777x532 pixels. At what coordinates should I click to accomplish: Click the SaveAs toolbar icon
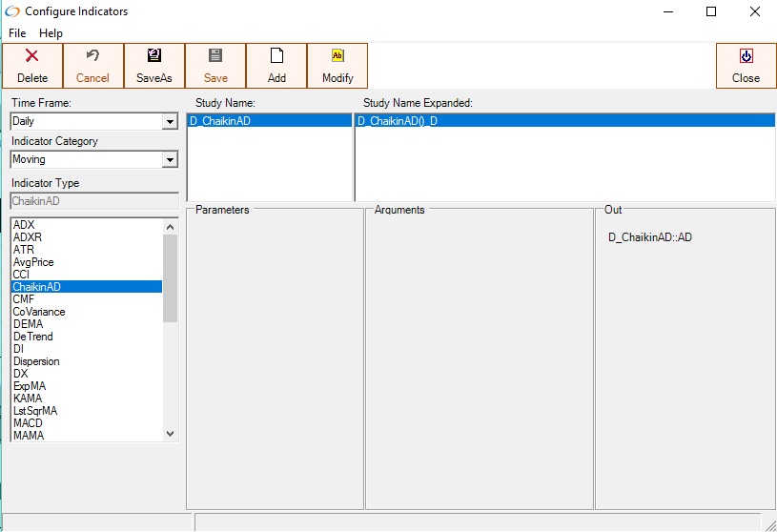point(154,57)
